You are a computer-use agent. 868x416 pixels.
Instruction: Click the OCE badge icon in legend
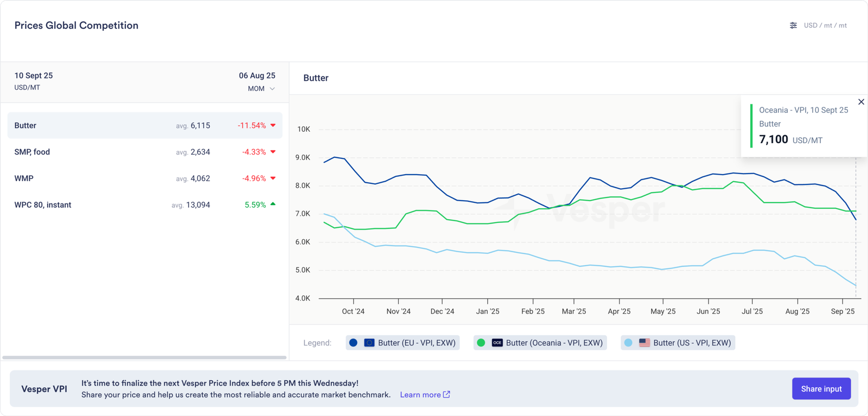[497, 343]
